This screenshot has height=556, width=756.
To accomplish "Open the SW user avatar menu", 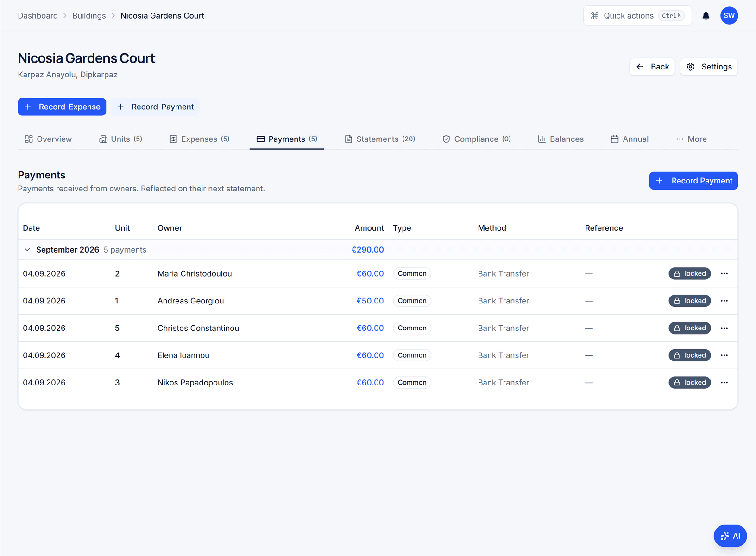I will pyautogui.click(x=729, y=16).
